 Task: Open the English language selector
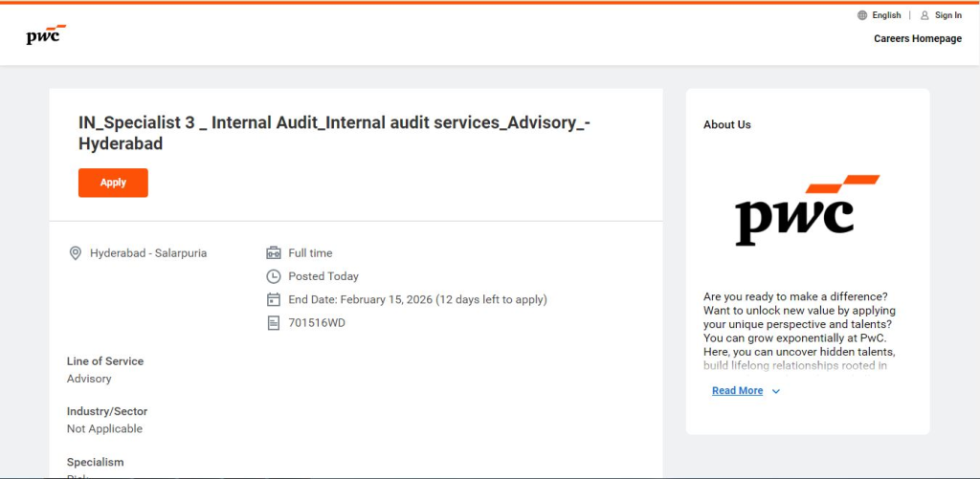click(886, 15)
